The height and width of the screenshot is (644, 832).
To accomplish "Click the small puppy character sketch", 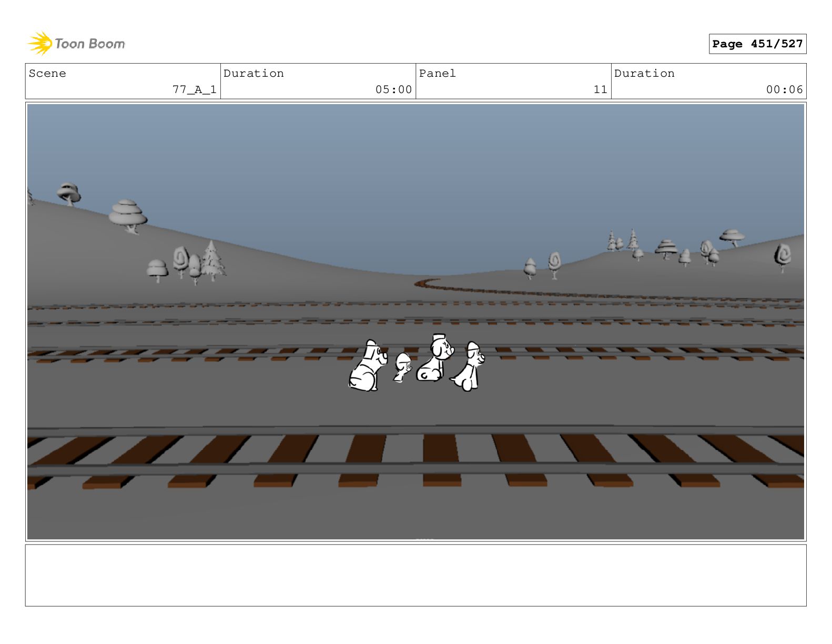I will pos(402,367).
